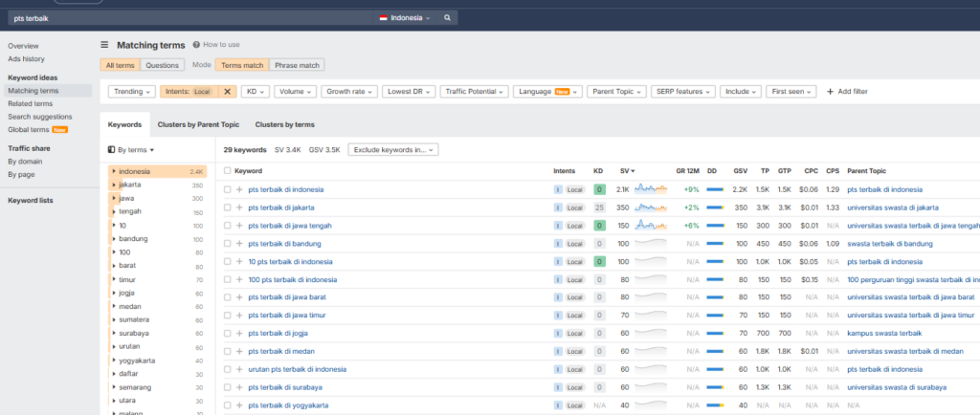The image size is (980, 415).
Task: Click into the pts terbaik search field
Action: coord(190,18)
